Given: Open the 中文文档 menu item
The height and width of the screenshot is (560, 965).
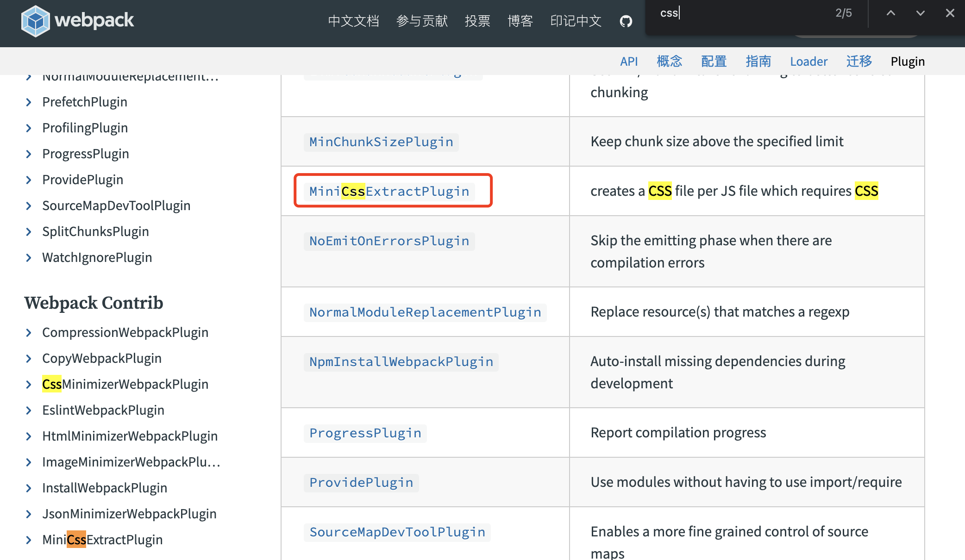Looking at the screenshot, I should pyautogui.click(x=353, y=21).
